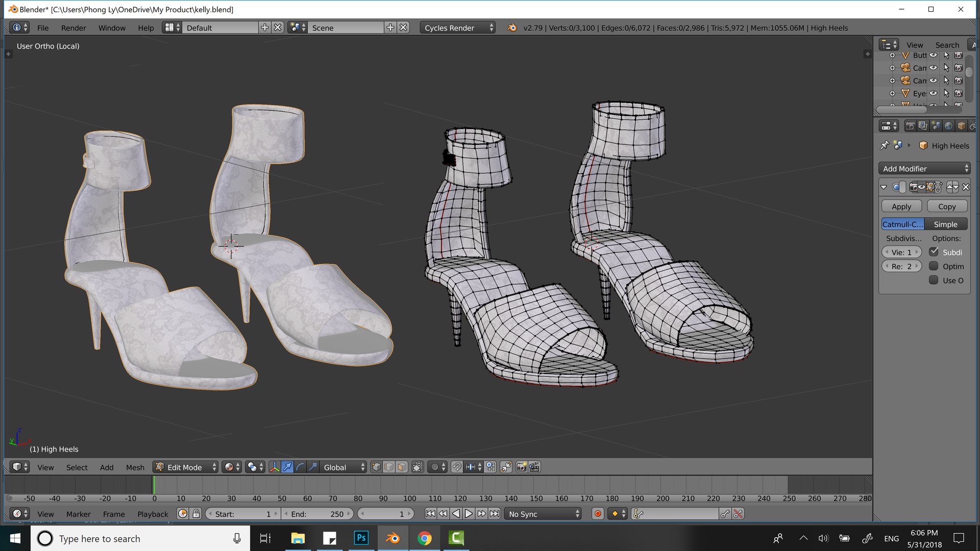Click the modifier Copy button

pos(947,206)
